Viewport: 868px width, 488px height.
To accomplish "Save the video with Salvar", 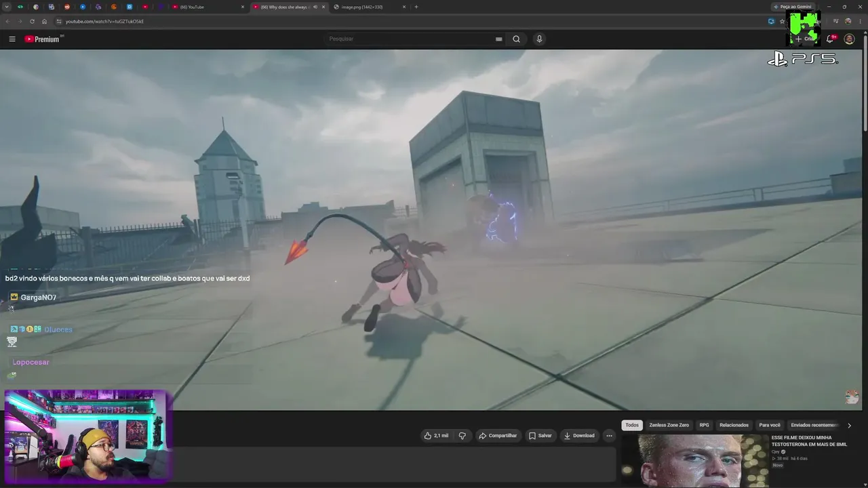I will click(540, 436).
